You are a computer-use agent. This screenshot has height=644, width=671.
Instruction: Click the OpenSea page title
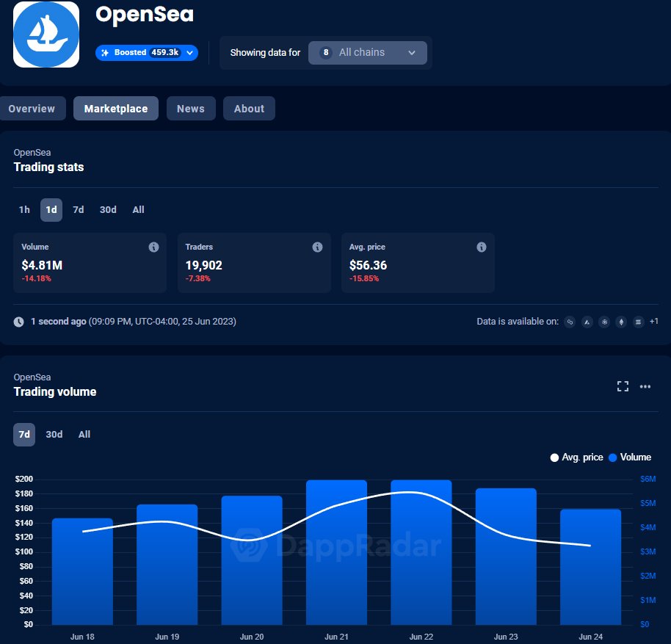(145, 15)
